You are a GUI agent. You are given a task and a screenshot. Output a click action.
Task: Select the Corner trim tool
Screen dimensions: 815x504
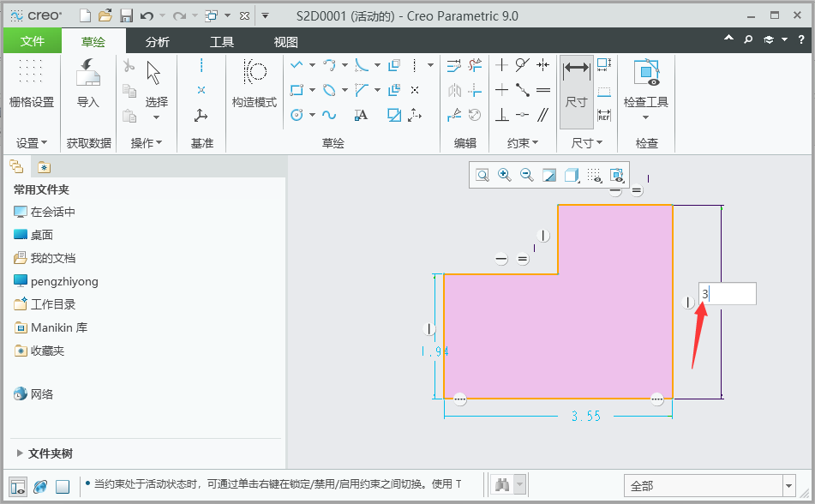pos(475,90)
